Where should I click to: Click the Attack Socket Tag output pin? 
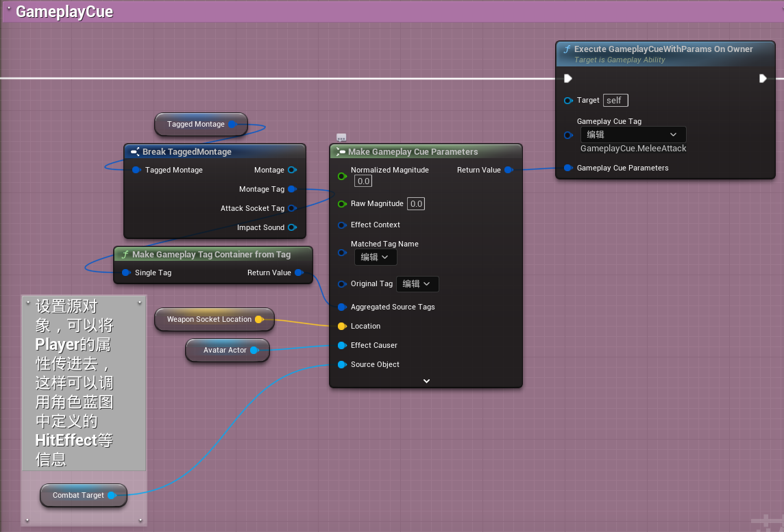point(293,208)
